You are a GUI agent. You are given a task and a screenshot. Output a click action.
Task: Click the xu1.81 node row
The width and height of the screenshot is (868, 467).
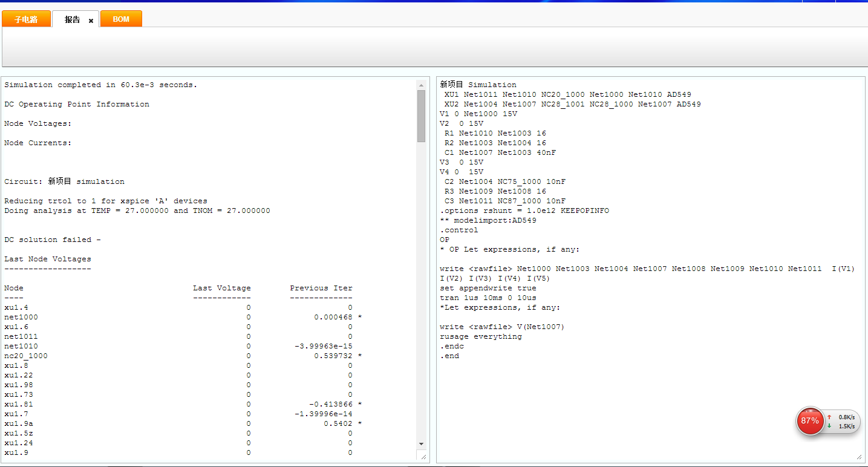(x=183, y=404)
